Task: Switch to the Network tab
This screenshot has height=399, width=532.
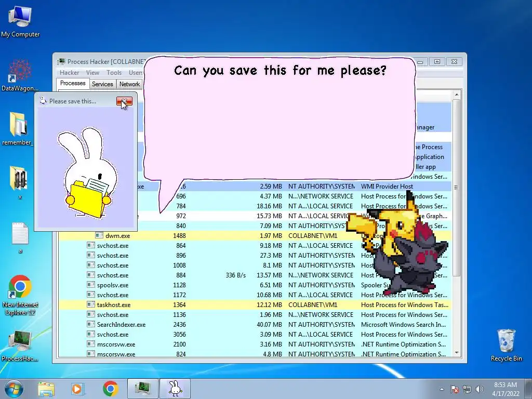Action: point(129,84)
